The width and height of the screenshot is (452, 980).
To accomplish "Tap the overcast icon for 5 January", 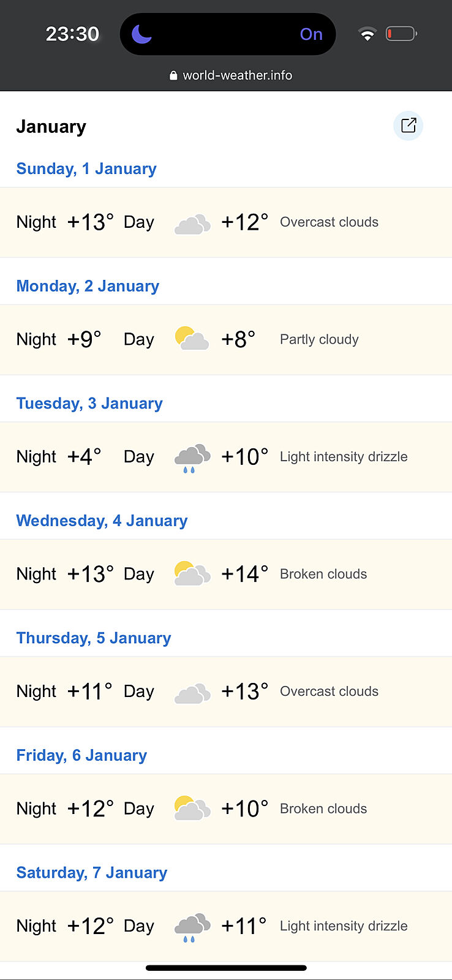I will (x=192, y=693).
